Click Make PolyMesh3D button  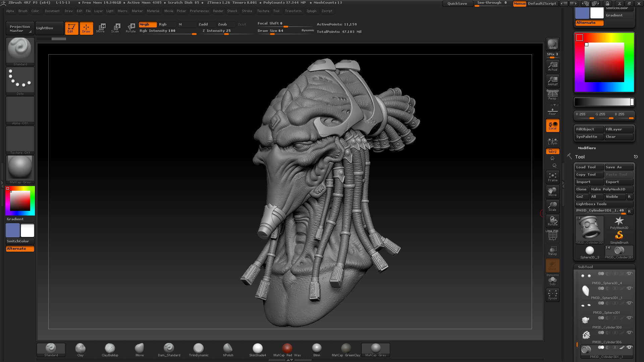coord(611,189)
